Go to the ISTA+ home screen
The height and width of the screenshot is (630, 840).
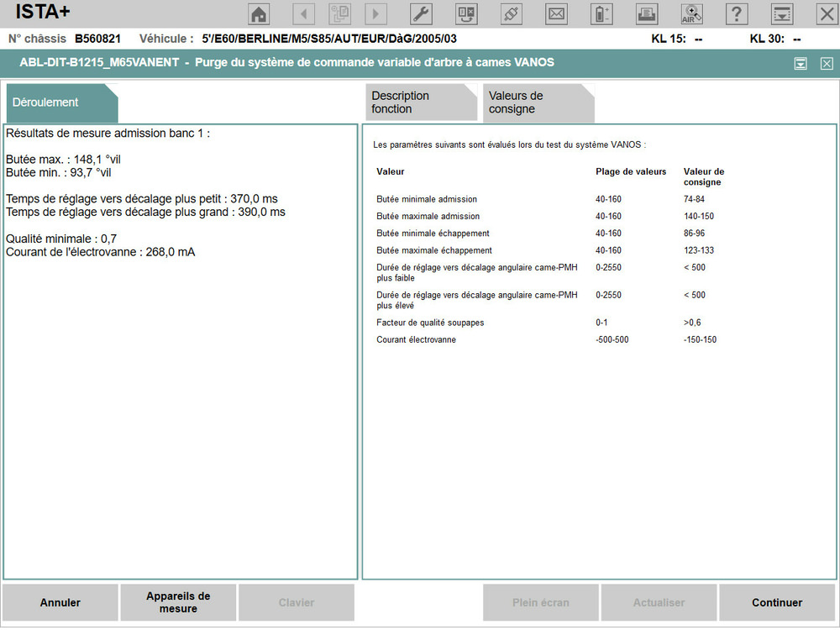260,14
